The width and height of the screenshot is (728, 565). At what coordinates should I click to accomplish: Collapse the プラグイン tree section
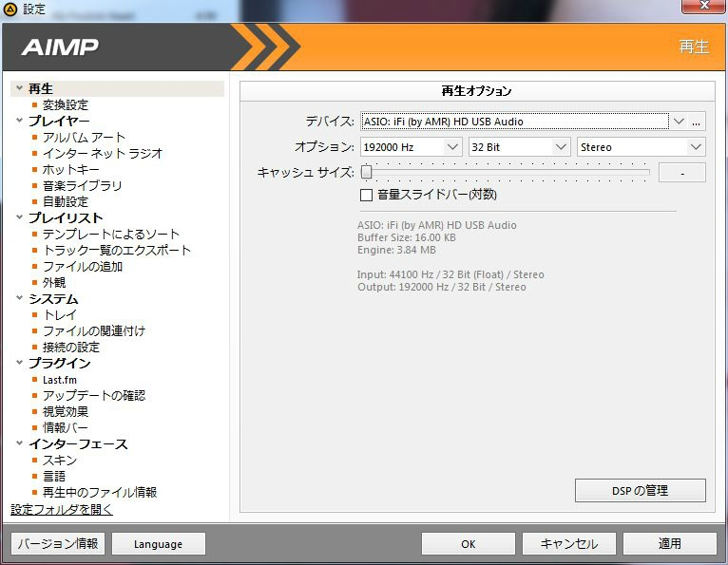[x=20, y=363]
